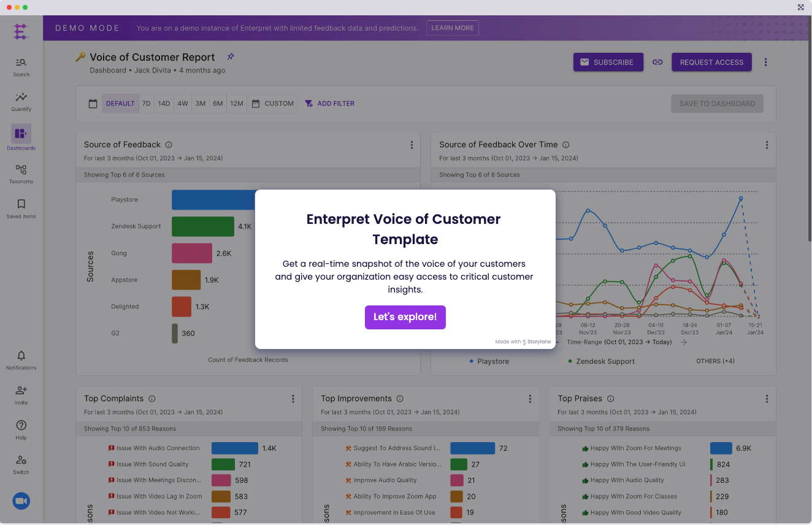
Task: Select Happy With Audio Quality
Action: [x=627, y=480]
